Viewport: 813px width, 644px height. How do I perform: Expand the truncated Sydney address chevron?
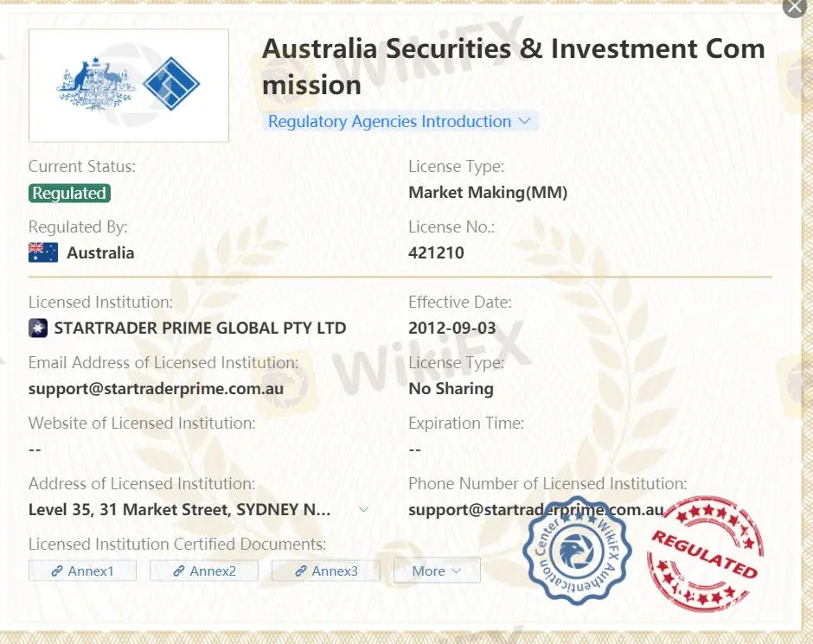tap(363, 510)
